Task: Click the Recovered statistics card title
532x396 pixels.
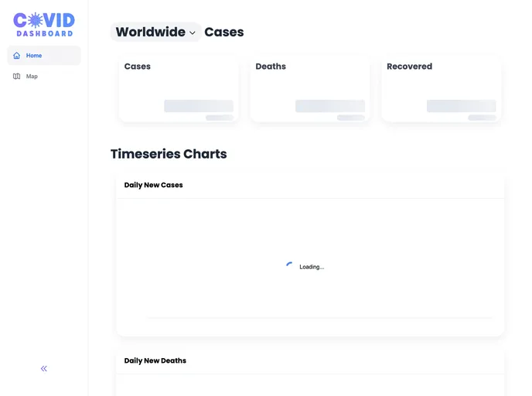Action: click(x=409, y=67)
